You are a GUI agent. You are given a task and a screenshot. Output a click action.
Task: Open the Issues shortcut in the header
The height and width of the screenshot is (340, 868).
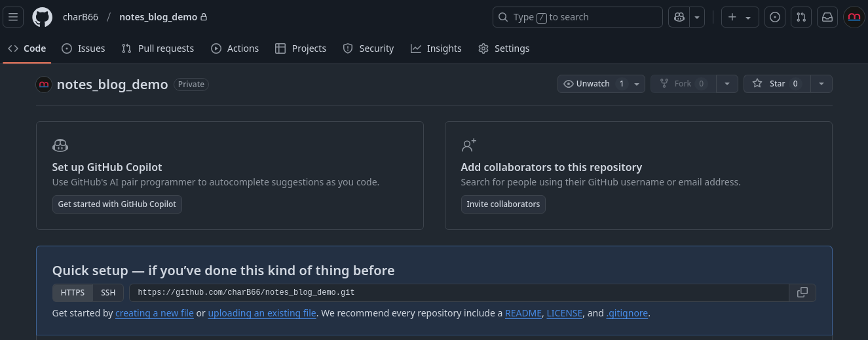(x=775, y=17)
